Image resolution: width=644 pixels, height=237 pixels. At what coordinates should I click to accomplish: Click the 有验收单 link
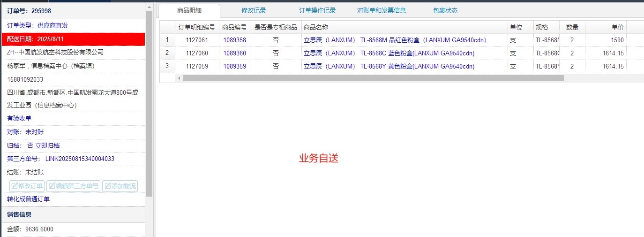(x=19, y=118)
